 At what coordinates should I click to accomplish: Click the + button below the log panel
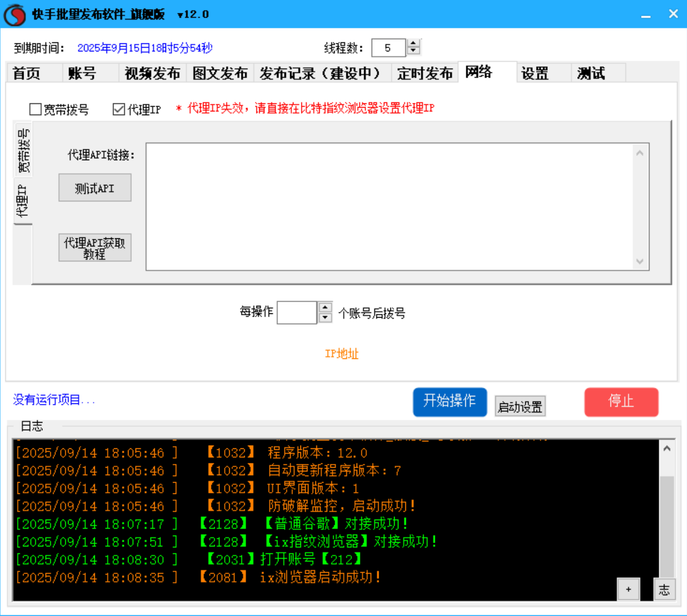pyautogui.click(x=628, y=589)
